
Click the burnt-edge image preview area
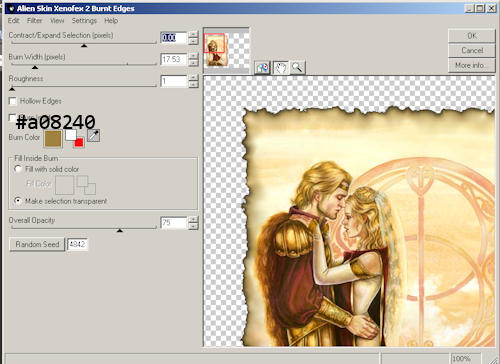point(349,211)
